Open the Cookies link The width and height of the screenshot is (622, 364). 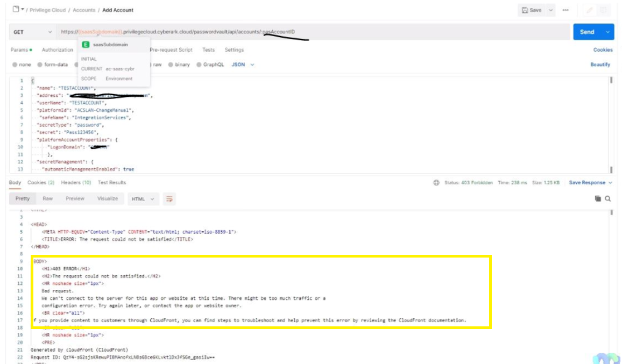[603, 50]
